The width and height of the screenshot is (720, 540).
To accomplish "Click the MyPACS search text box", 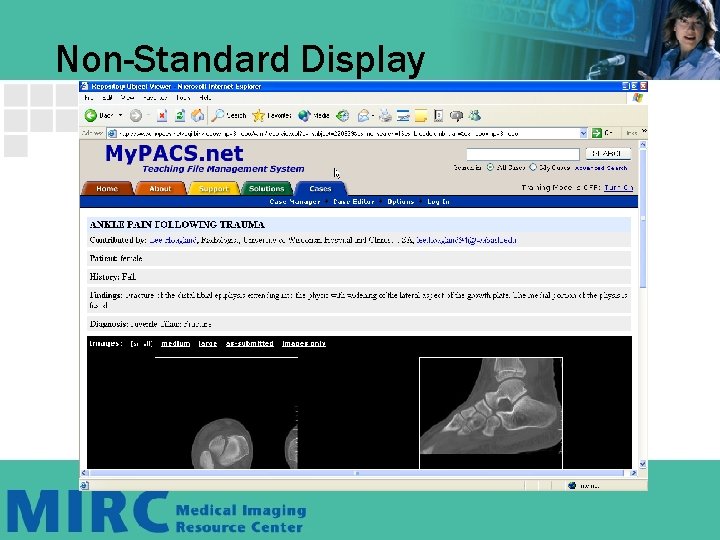I will 523,154.
